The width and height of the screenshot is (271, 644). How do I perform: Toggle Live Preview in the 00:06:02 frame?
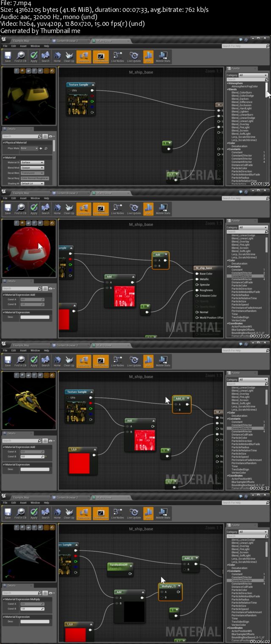click(101, 513)
